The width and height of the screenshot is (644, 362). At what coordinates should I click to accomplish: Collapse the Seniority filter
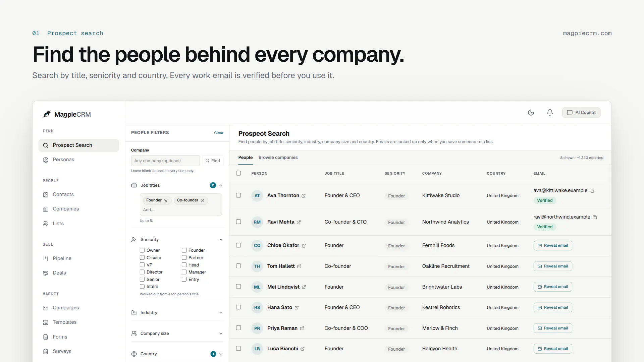(x=221, y=240)
